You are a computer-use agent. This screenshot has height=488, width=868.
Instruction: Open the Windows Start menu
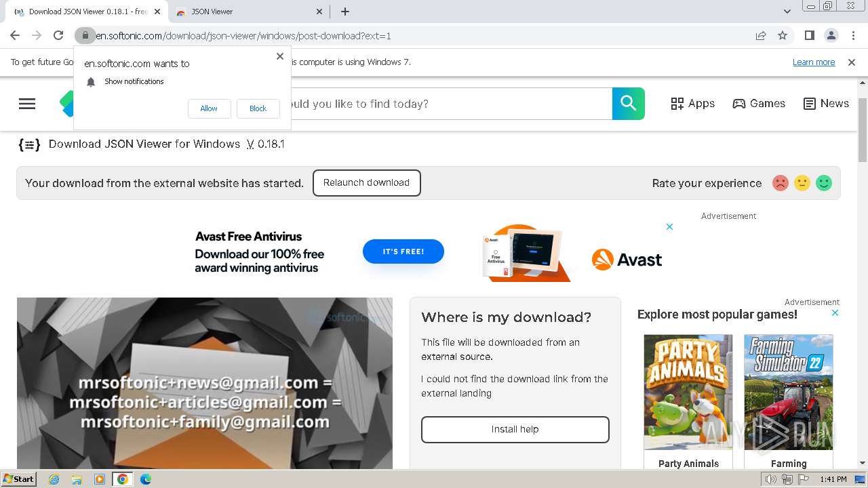tap(19, 479)
